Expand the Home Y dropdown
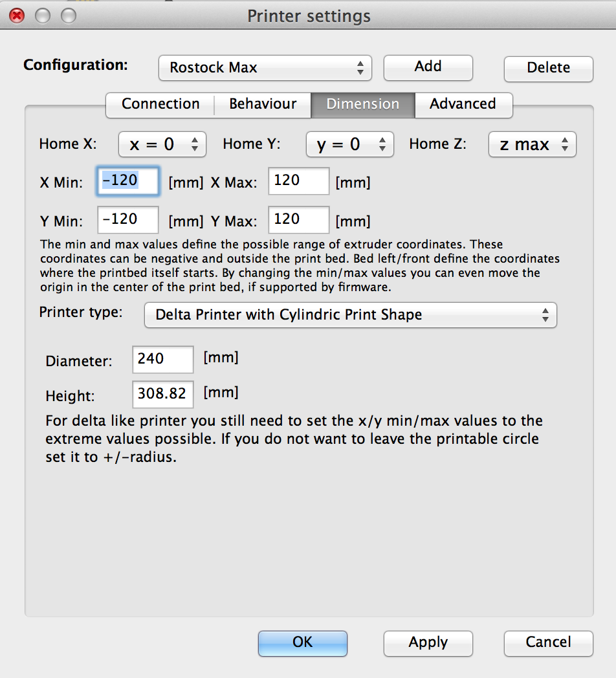Screen dimensions: 616x678 349,145
